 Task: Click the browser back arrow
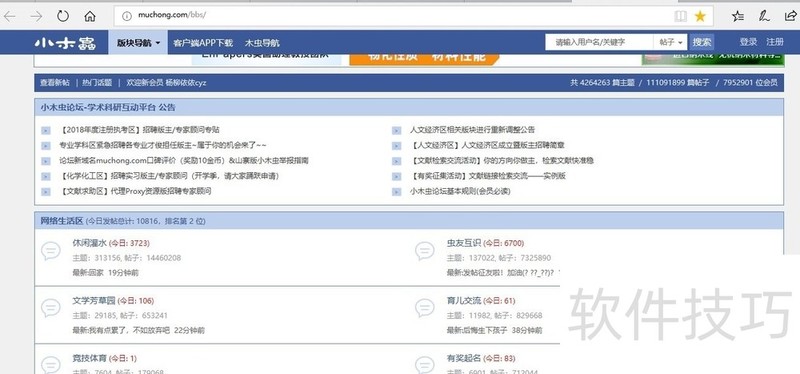[9, 16]
